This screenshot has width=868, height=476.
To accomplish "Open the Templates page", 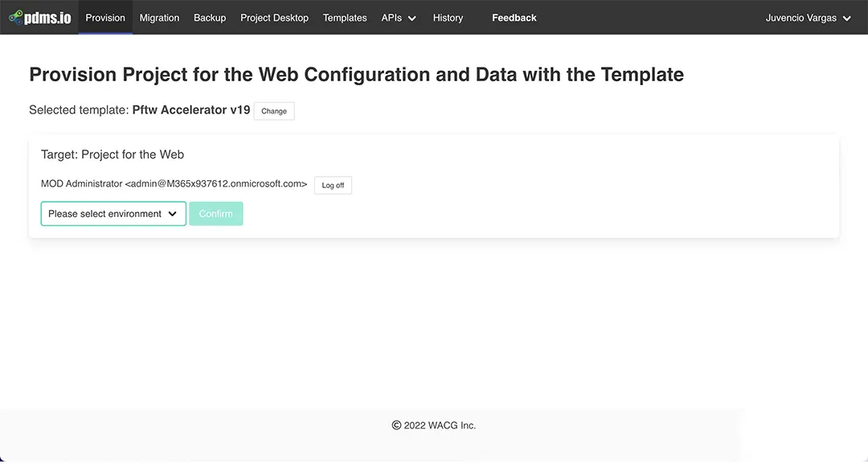I will (345, 18).
